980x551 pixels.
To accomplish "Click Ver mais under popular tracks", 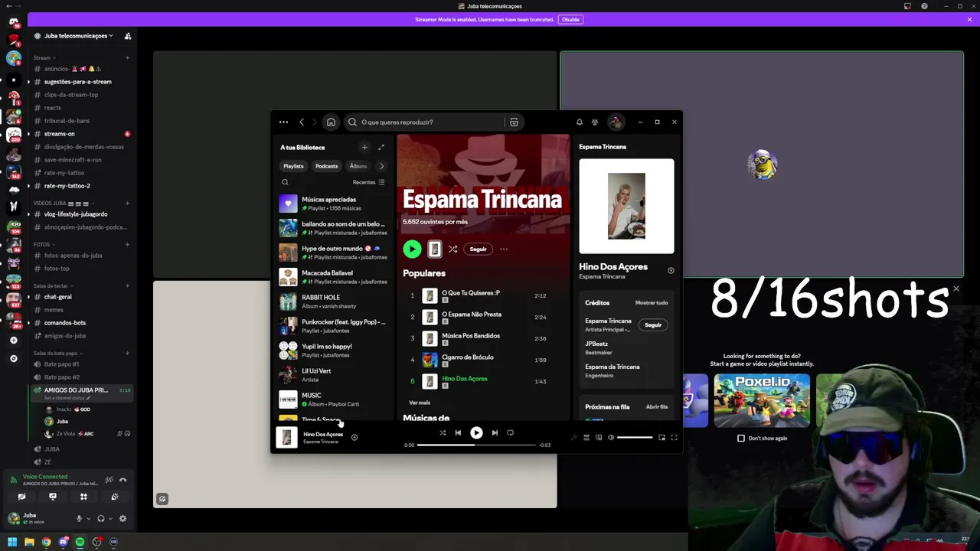I will click(420, 403).
